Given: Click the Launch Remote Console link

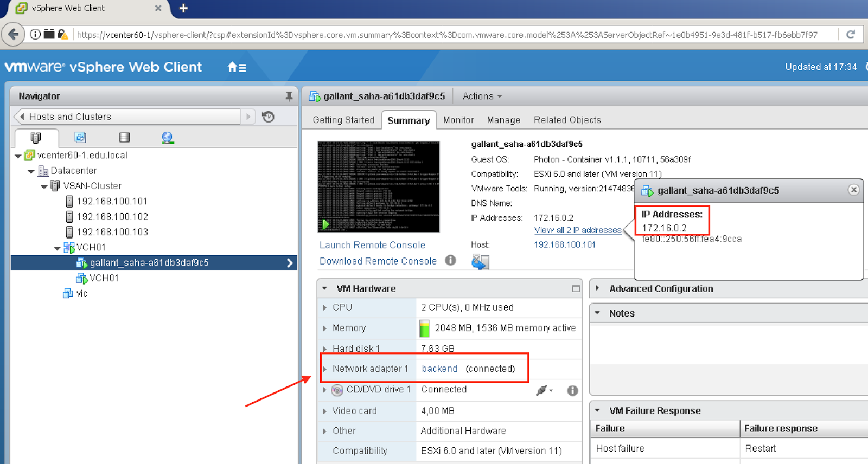Looking at the screenshot, I should 372,245.
